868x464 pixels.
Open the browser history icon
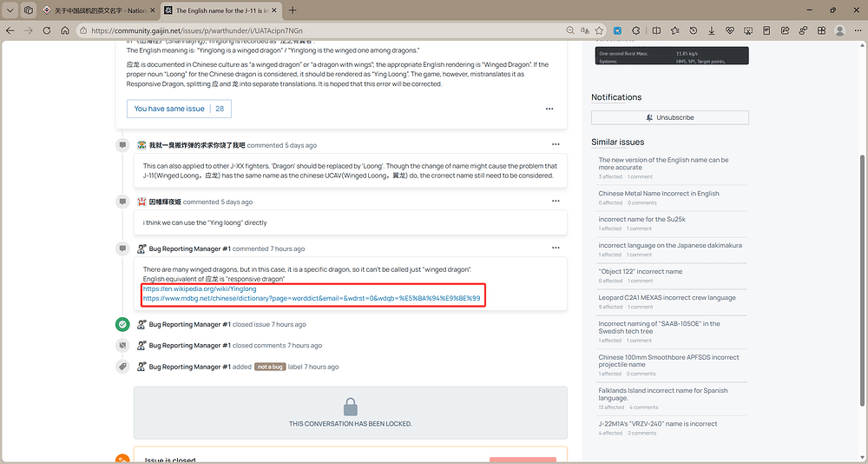[693, 30]
